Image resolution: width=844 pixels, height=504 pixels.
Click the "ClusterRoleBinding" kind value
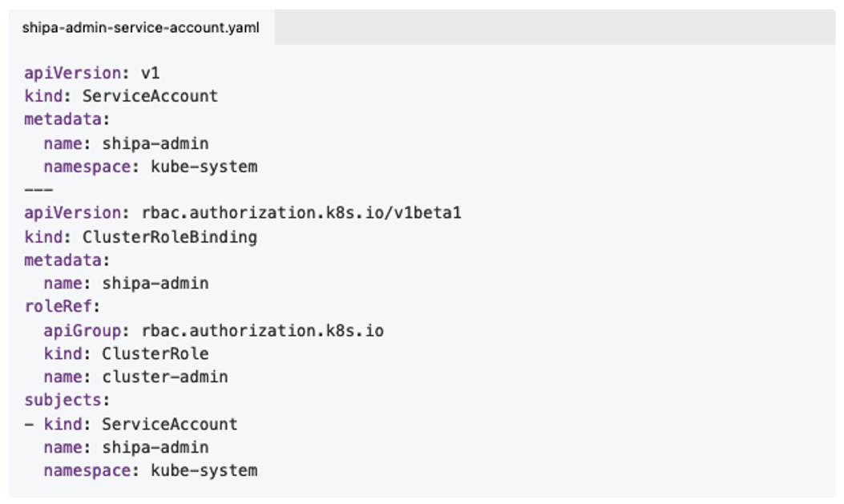coord(170,237)
